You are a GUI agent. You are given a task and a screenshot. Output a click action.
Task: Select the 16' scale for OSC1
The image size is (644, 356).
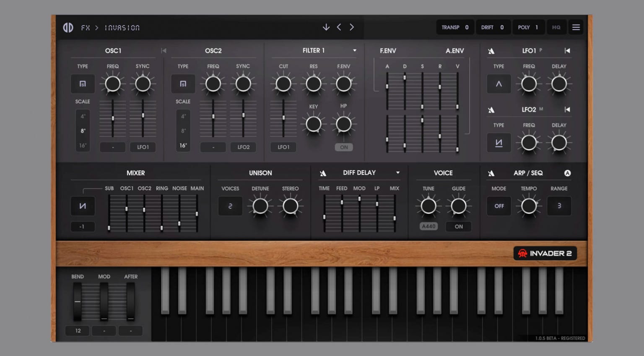tap(83, 146)
